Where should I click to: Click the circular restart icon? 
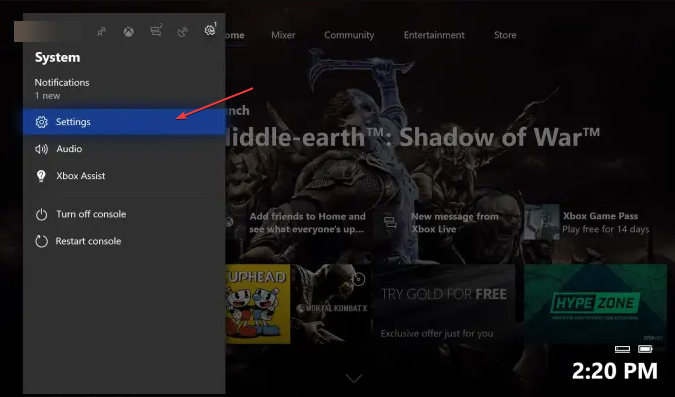tap(41, 241)
